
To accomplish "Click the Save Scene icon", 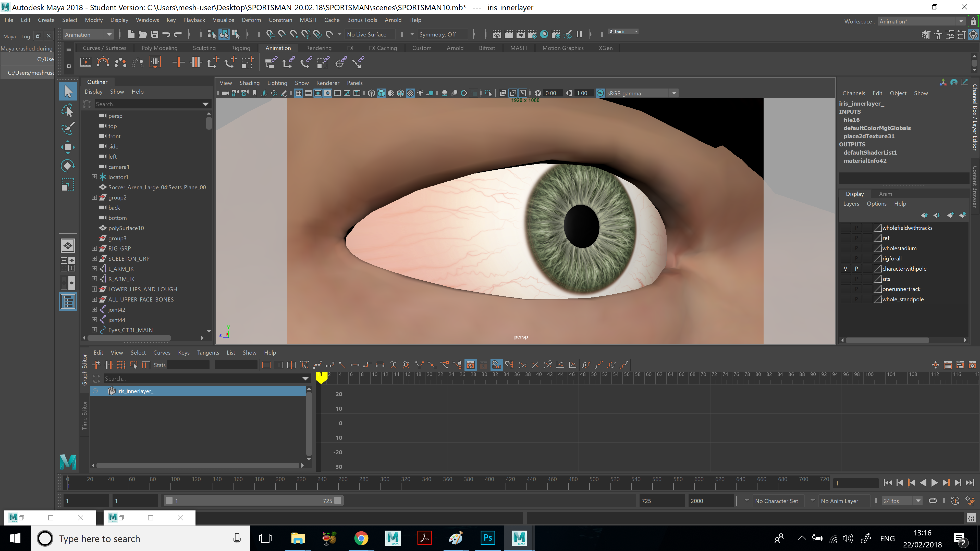I will [x=154, y=34].
